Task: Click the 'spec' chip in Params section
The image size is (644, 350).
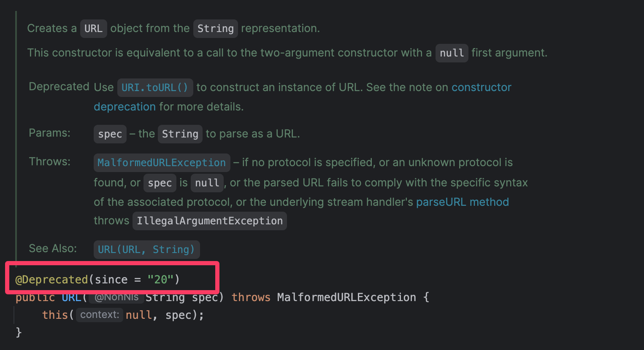Action: 110,134
